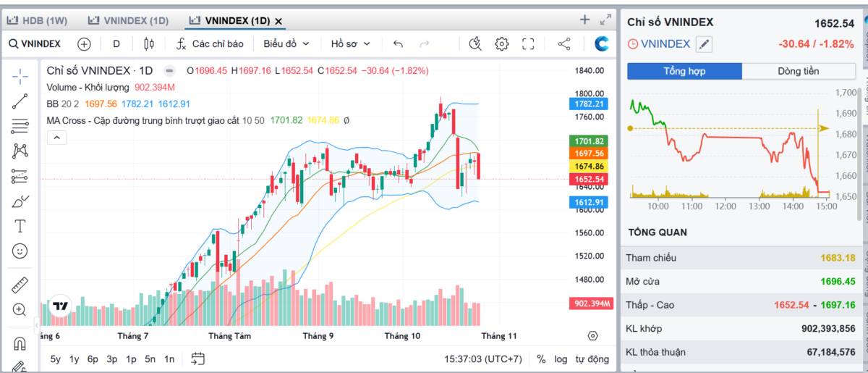Add a symbol to compare
The width and height of the screenshot is (868, 373).
[84, 44]
